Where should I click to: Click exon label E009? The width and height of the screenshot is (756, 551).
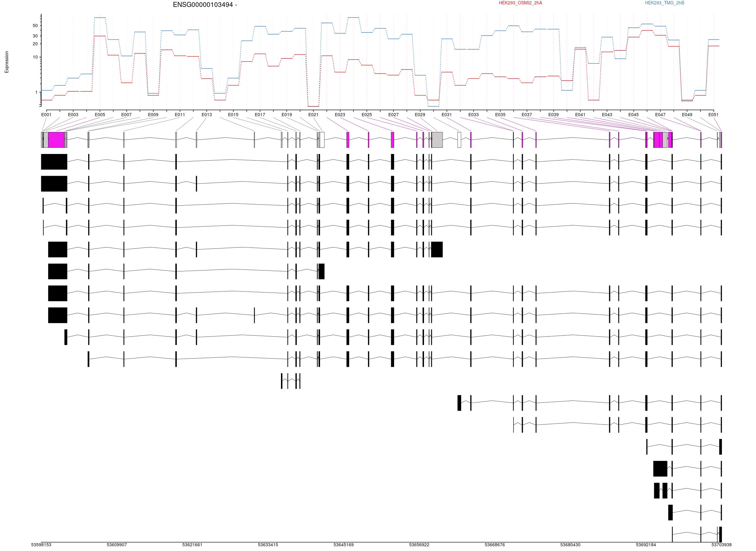pos(153,115)
